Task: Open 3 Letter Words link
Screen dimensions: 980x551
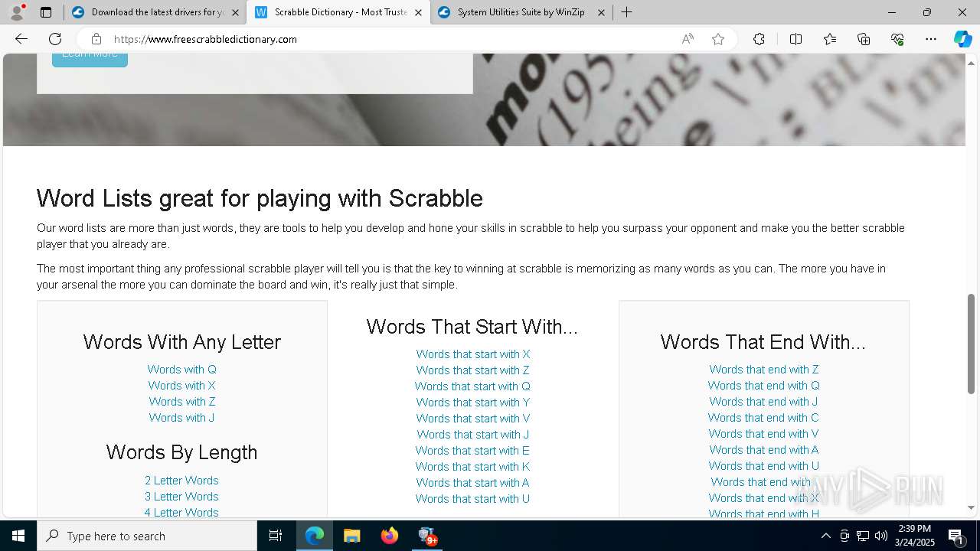Action: tap(182, 497)
